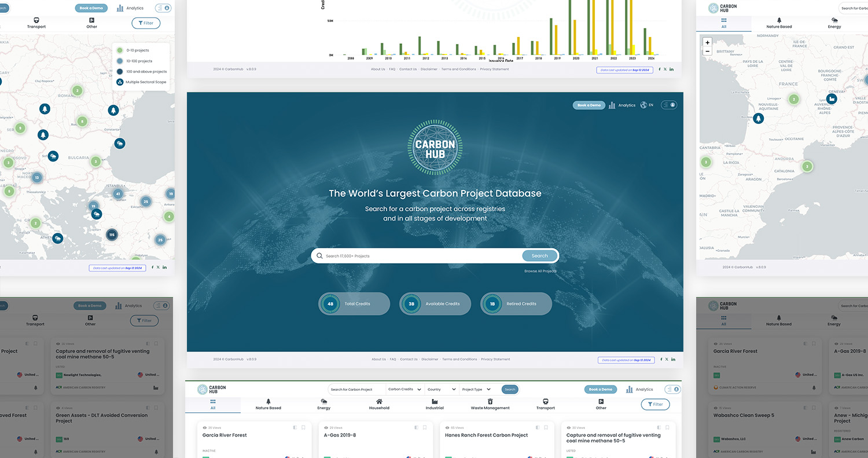Click the Analytics bar chart icon in hero header

612,105
